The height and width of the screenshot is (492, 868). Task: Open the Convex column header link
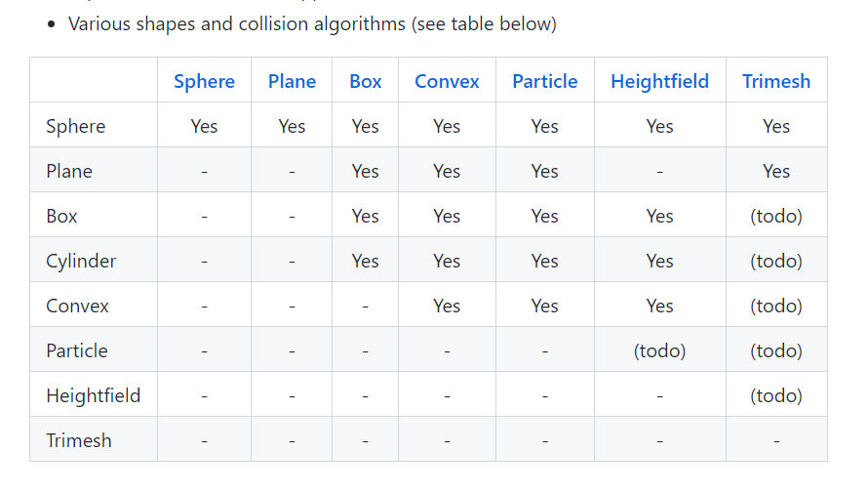pyautogui.click(x=447, y=81)
